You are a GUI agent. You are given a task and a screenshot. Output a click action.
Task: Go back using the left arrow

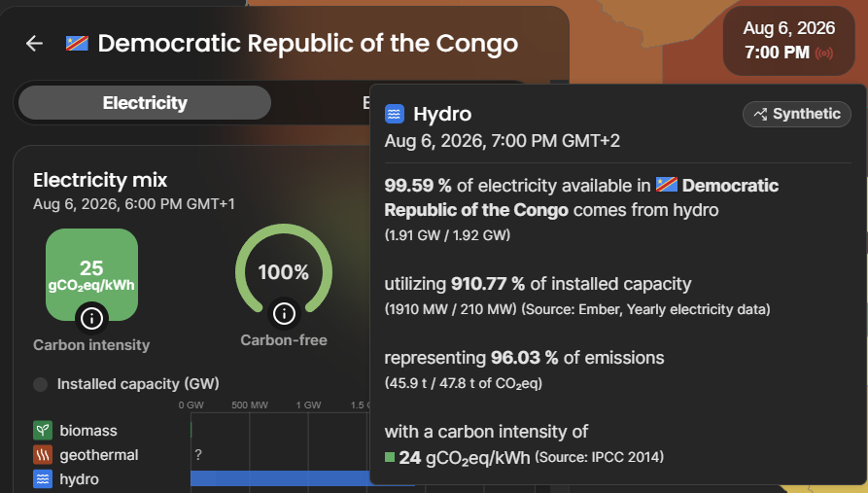point(34,43)
